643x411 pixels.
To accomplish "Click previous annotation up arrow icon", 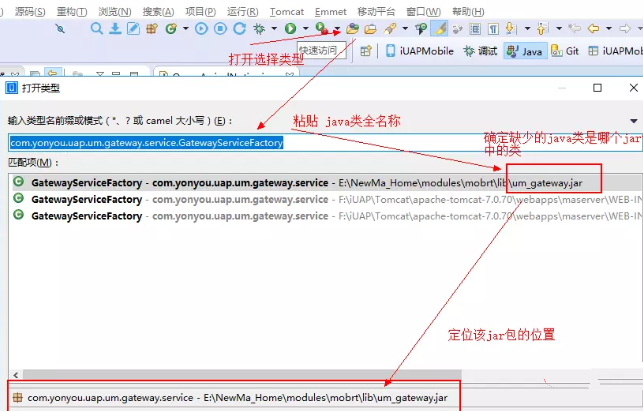I will (542, 28).
